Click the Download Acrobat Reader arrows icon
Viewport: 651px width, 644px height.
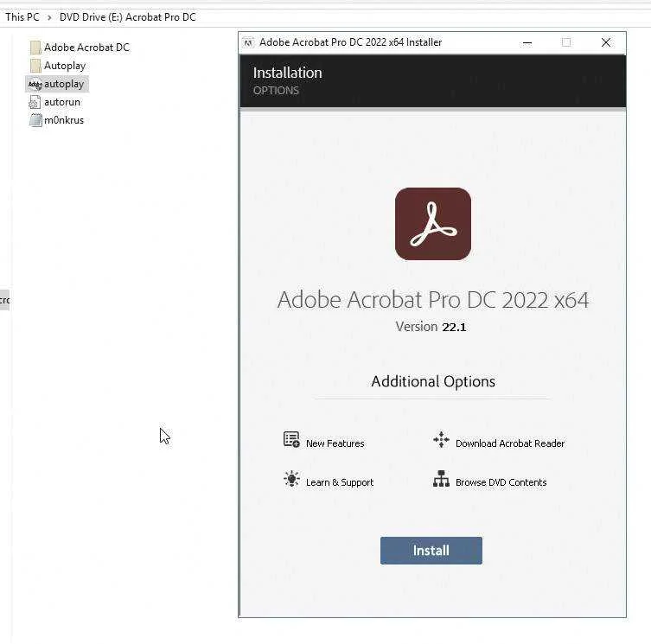coord(441,439)
